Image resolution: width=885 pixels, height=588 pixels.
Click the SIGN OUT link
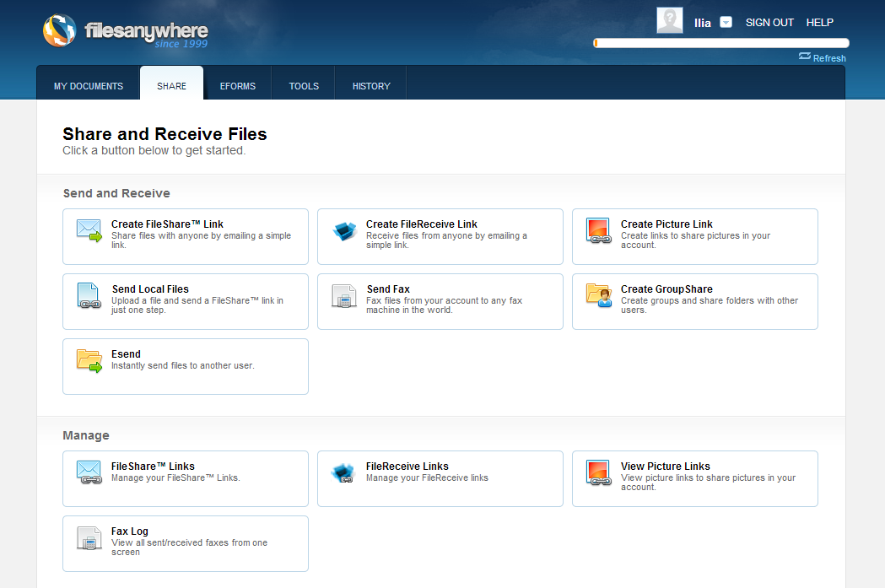(x=769, y=23)
